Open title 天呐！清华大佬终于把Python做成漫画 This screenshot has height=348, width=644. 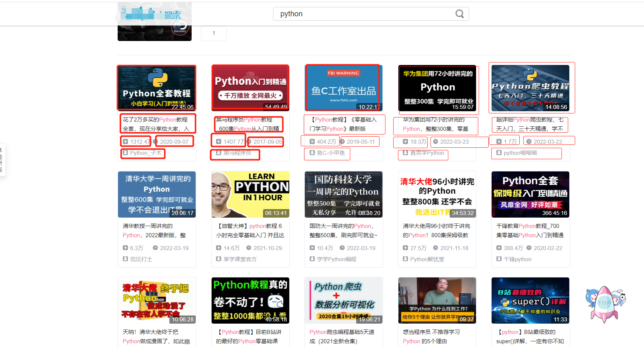156,337
